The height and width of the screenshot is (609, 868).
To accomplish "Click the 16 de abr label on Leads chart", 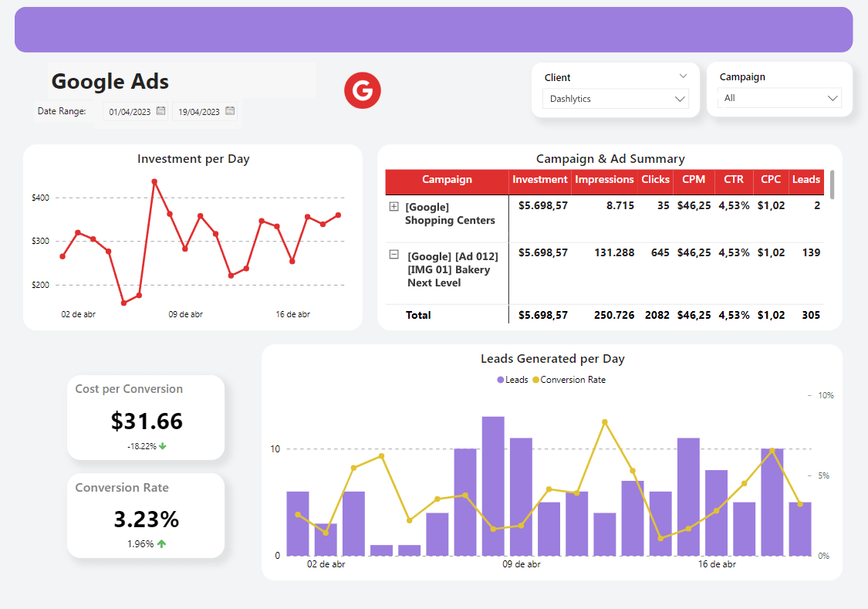I will [717, 564].
